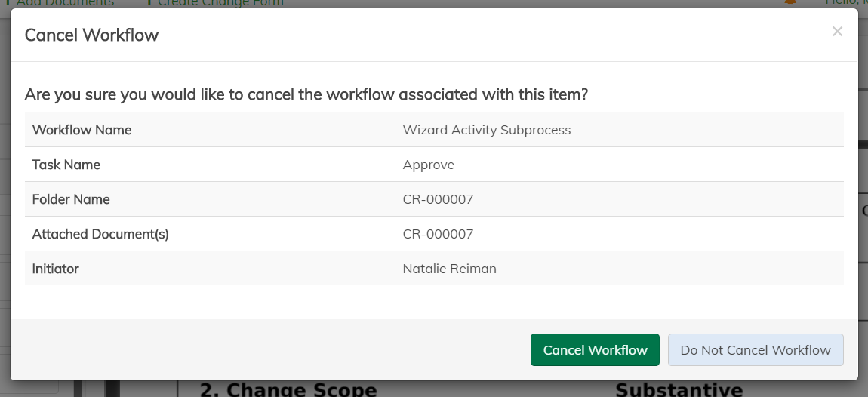
Task: Select the Attached Document(s) row label
Action: coord(100,234)
